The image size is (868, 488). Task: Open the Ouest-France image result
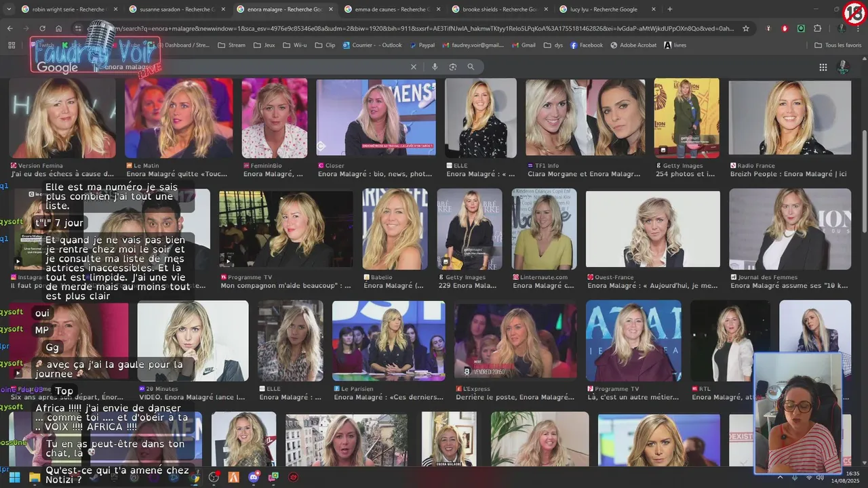click(653, 229)
